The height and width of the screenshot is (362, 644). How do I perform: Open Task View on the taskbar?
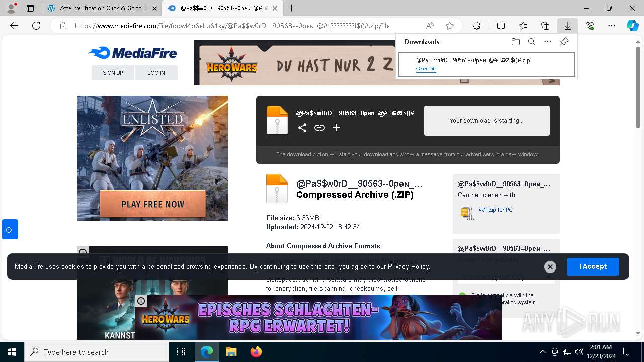181,352
